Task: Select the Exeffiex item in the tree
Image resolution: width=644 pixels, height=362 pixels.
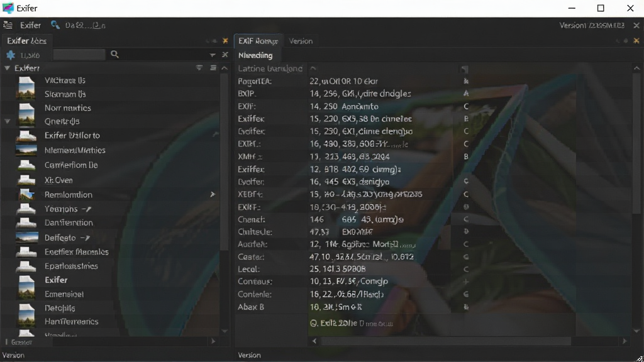Action: (x=76, y=252)
